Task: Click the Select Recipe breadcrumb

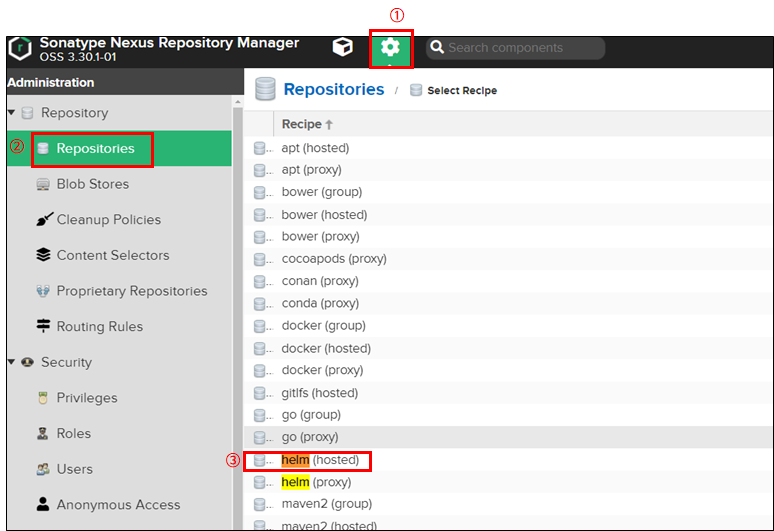Action: [462, 91]
